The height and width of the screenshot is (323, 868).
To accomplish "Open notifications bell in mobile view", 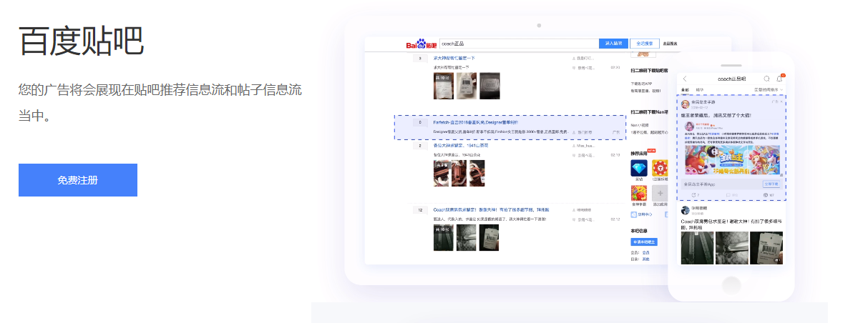I will pos(779,79).
